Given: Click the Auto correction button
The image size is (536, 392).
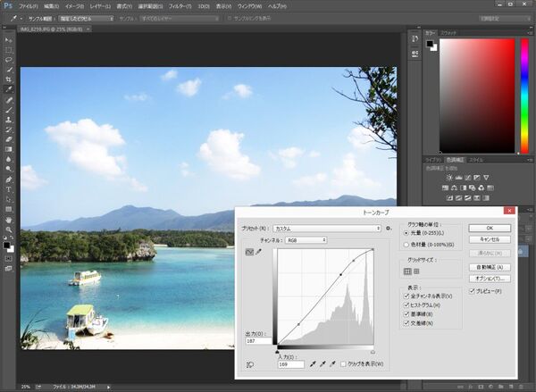Looking at the screenshot, I should tap(491, 267).
